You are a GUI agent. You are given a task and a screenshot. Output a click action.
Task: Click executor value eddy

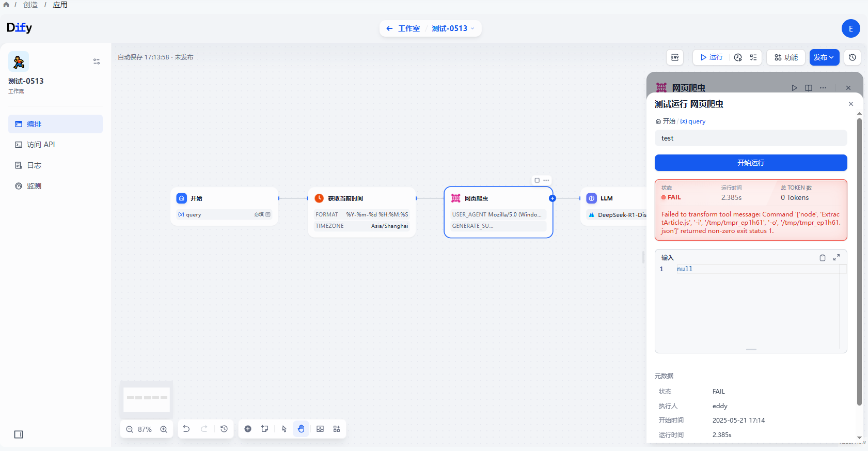coord(720,406)
